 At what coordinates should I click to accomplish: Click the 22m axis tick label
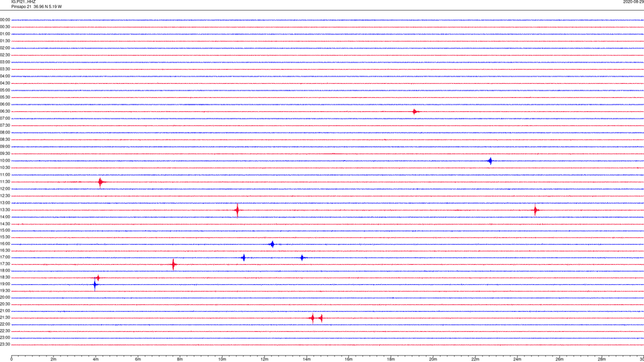tap(475, 359)
